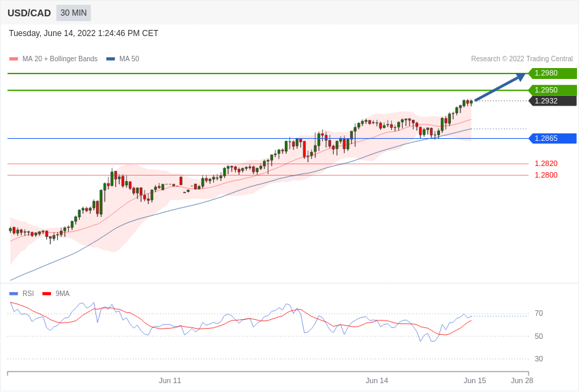The height and width of the screenshot is (392, 579).
Task: Select the 1.2950 green target label
Action: pos(552,90)
